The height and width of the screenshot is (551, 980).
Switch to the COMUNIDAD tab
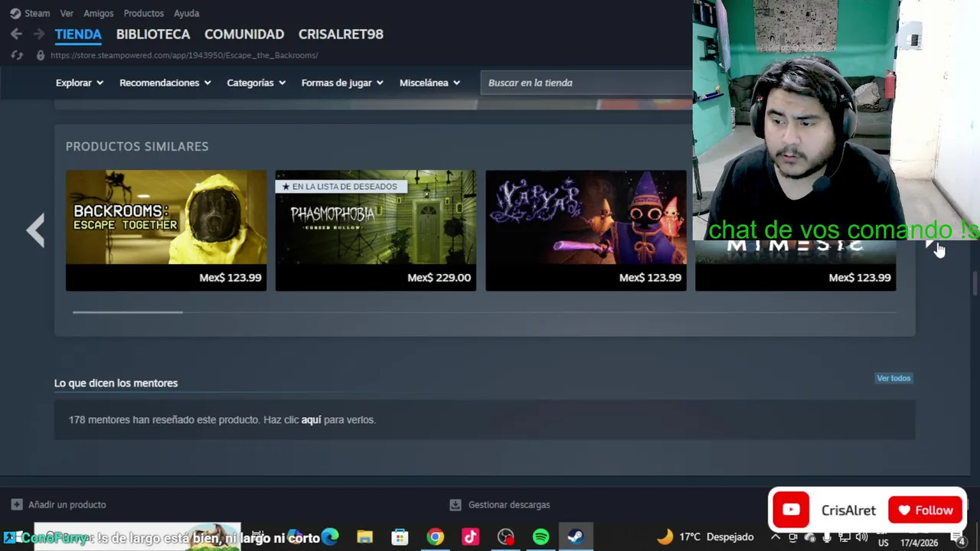[x=244, y=34]
